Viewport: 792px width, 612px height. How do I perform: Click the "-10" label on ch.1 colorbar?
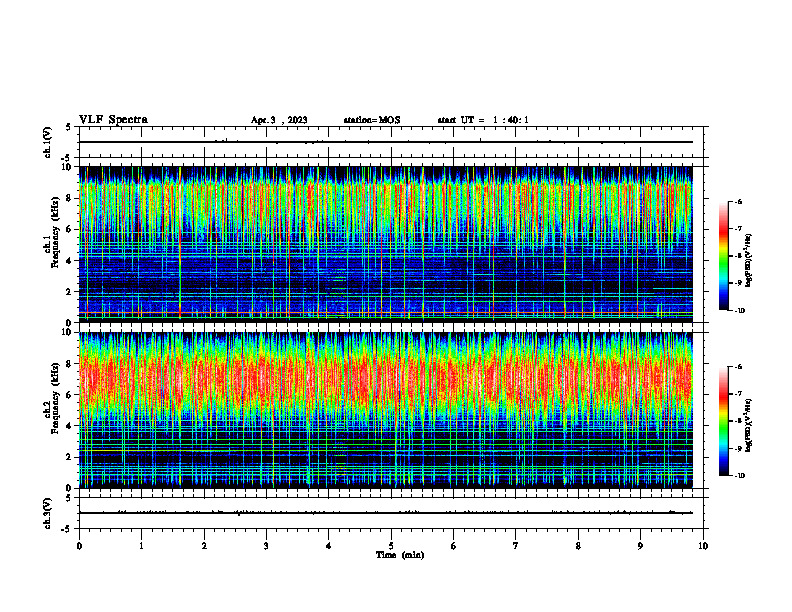click(x=739, y=311)
